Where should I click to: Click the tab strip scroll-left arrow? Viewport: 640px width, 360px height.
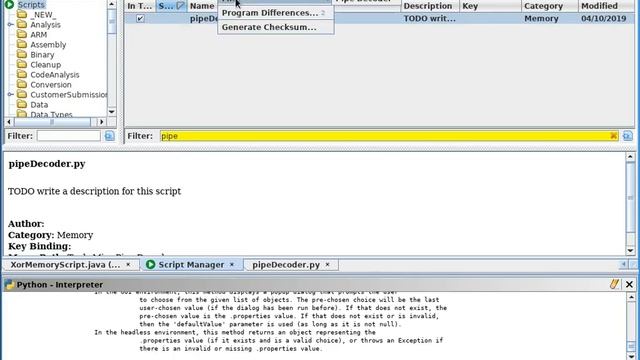[623, 265]
